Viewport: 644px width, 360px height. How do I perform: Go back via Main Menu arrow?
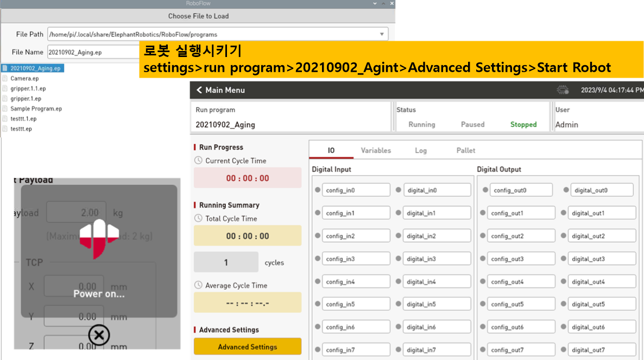pos(199,90)
